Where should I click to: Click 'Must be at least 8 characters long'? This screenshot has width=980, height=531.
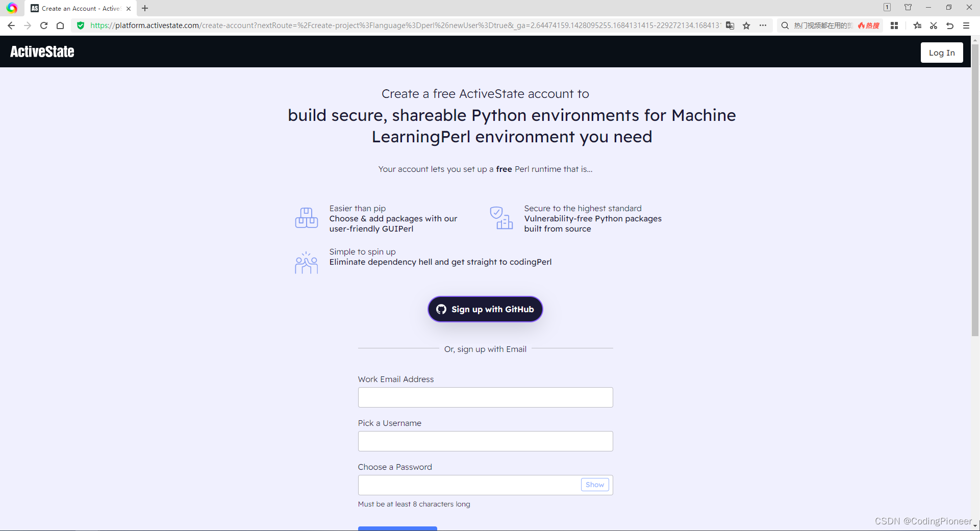[x=414, y=504]
